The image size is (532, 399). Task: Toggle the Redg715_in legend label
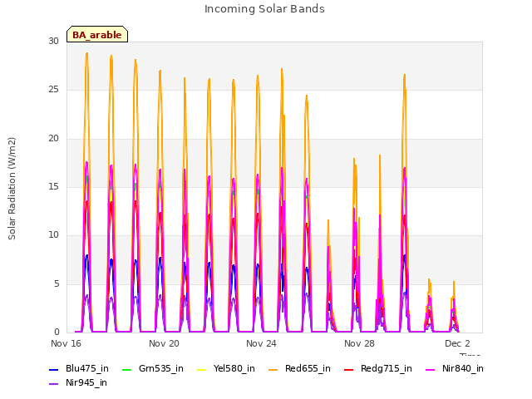point(386,368)
